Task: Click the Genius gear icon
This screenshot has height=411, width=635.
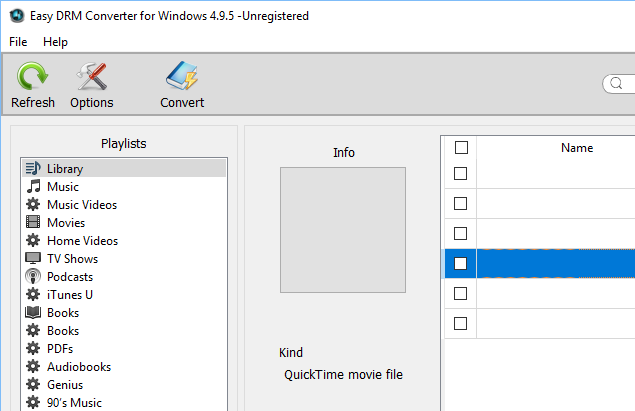Action: (33, 384)
